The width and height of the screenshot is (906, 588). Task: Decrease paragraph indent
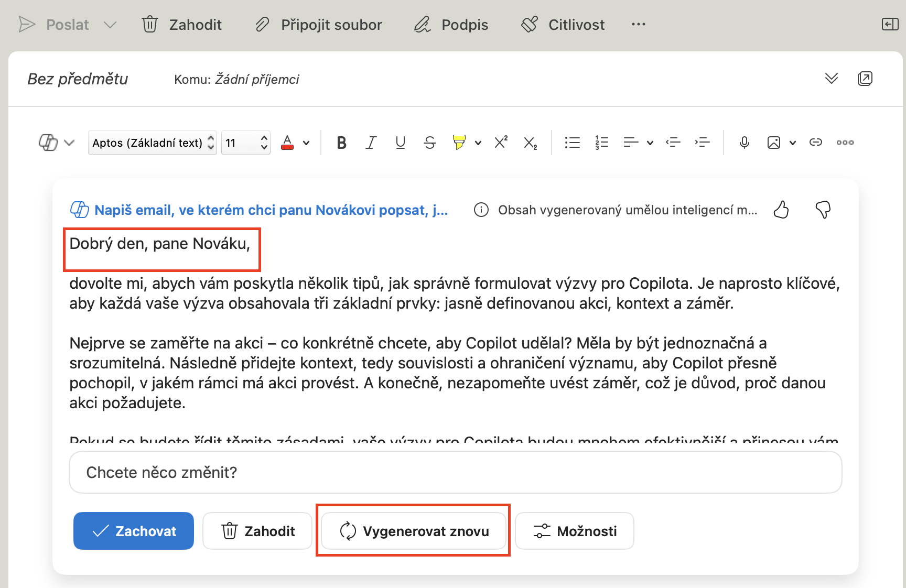coord(673,143)
